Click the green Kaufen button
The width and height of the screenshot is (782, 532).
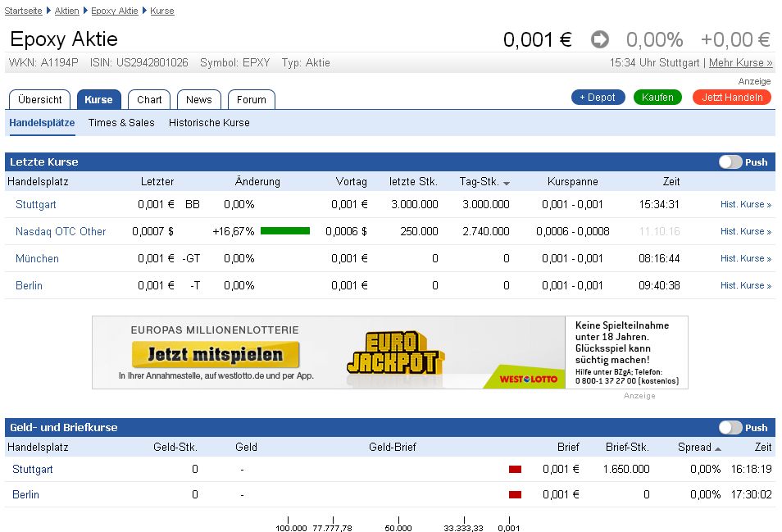point(657,98)
